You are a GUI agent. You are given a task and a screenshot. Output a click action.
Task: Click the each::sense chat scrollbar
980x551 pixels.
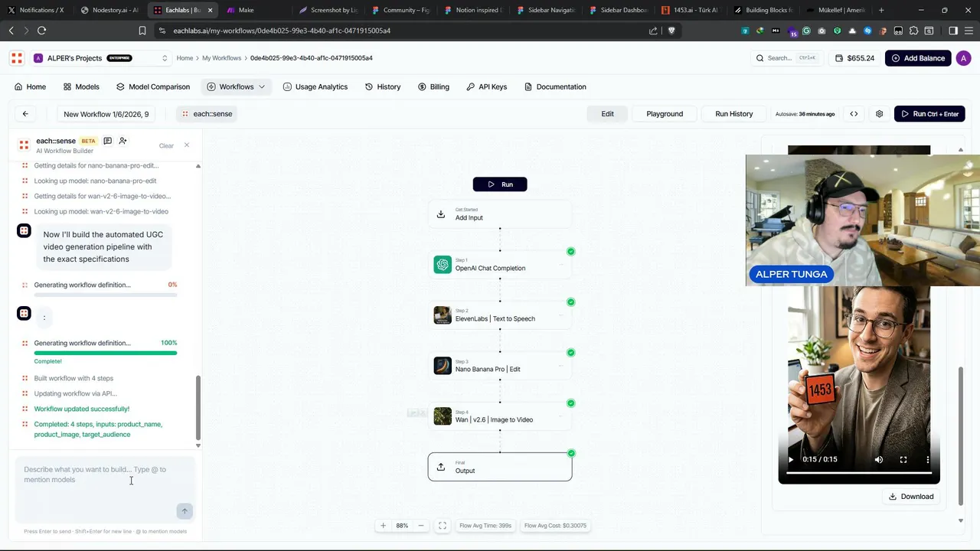click(x=198, y=406)
